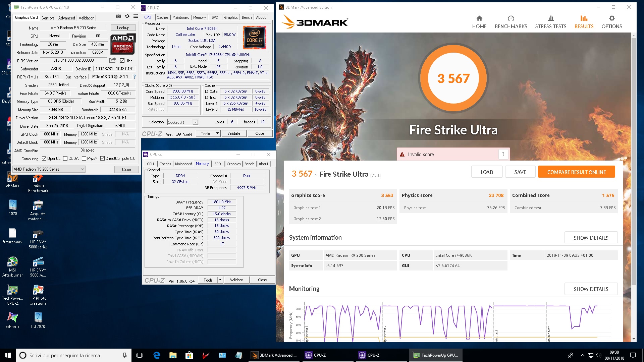This screenshot has width=644, height=362.
Task: Click the Bus Interface question mark
Action: pyautogui.click(x=135, y=77)
